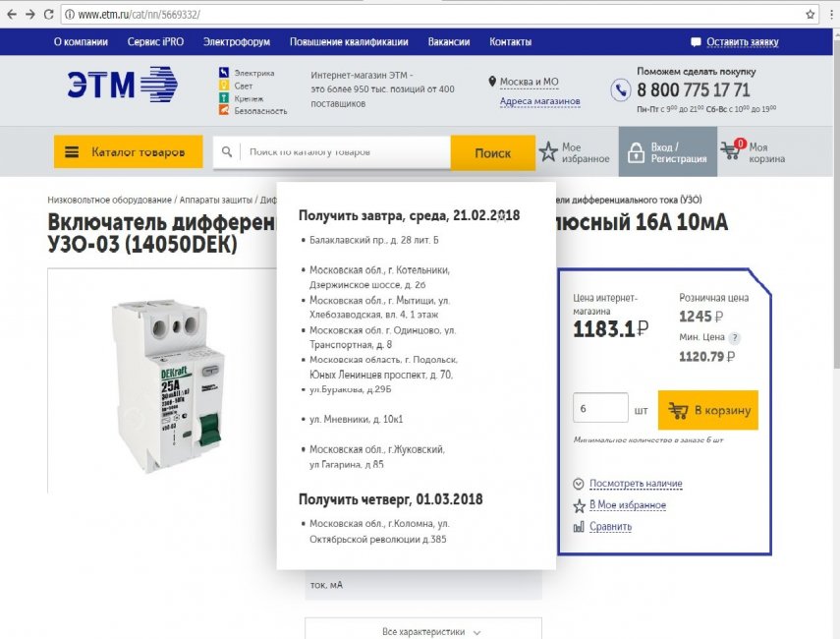Click the lock icon for Вход / Регистрация
This screenshot has height=639, width=840.
635,152
